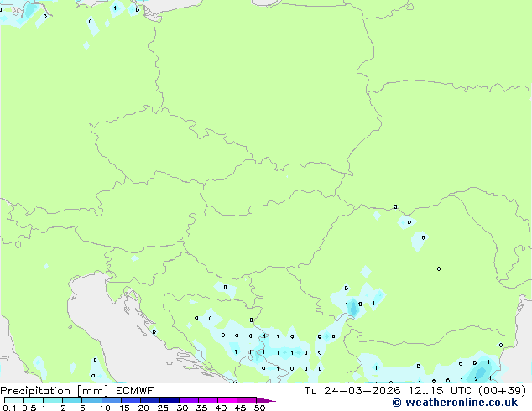Click the 1–2 mm legend color swatch
Viewport: 532px width, 411px height.
tap(53, 400)
